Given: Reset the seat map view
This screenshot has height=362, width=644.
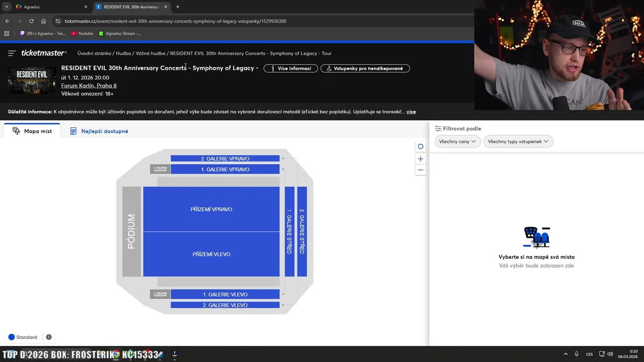Looking at the screenshot, I should [x=421, y=147].
